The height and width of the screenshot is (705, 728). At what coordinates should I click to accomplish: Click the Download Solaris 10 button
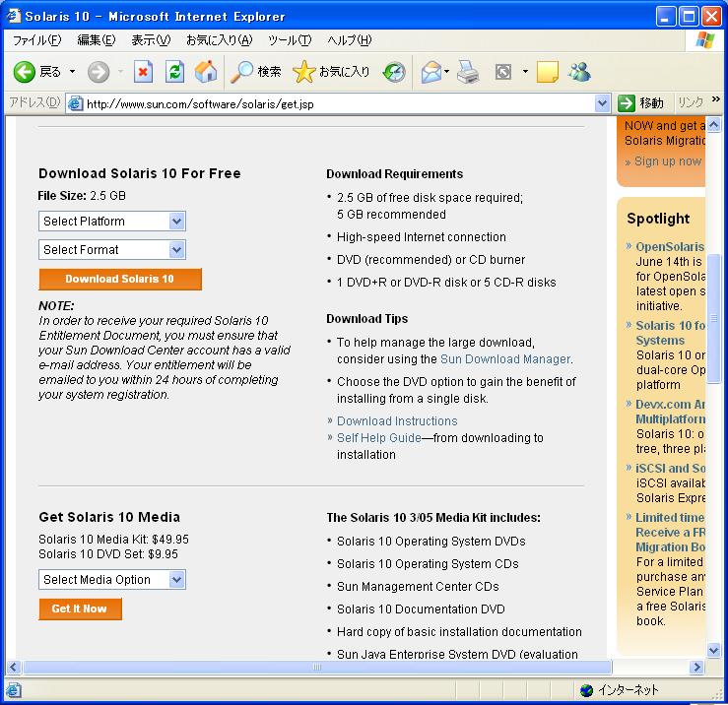tap(120, 279)
